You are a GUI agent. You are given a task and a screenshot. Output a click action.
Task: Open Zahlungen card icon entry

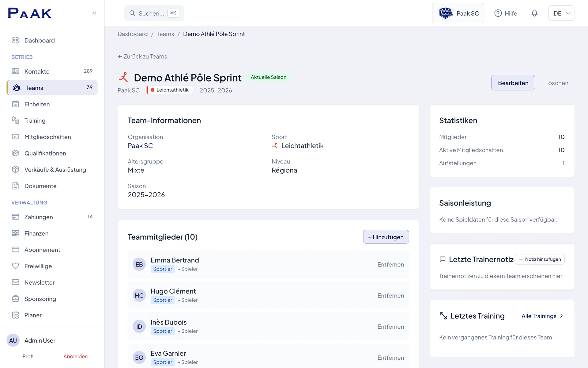coord(52,217)
